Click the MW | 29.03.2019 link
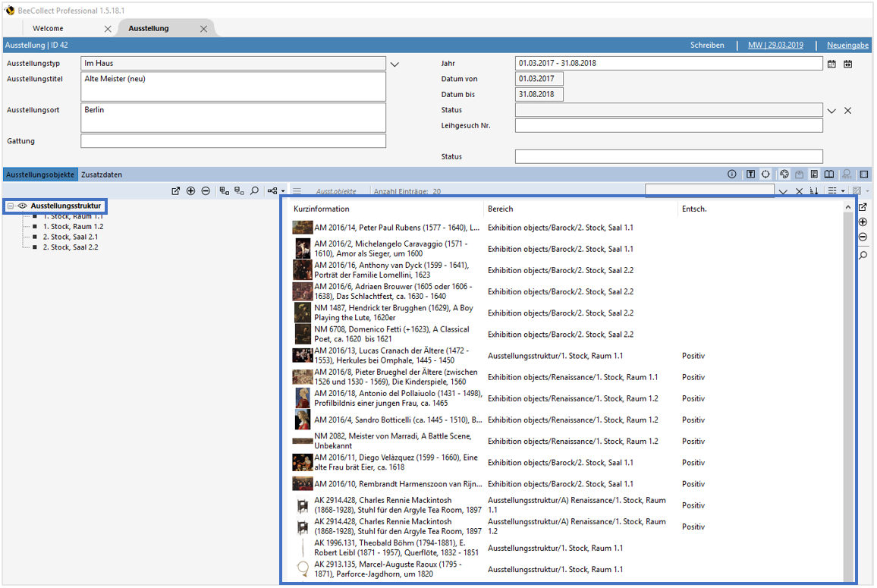Viewport: 877px width, 588px height. click(775, 46)
